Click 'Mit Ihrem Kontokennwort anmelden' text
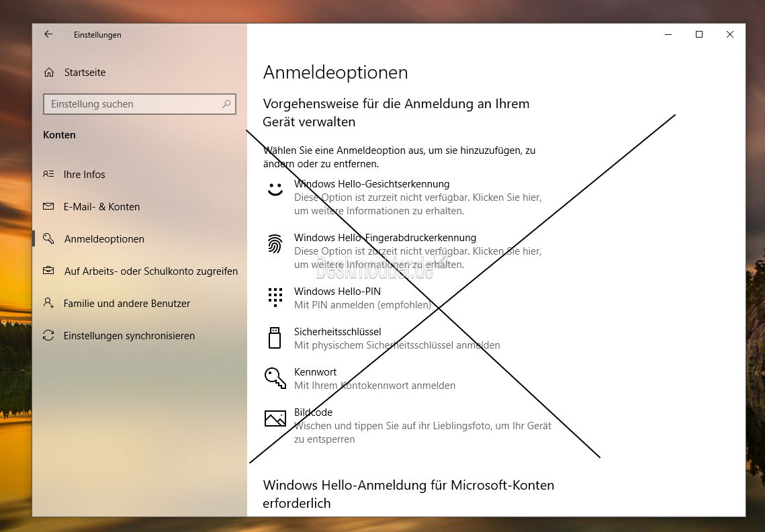 pyautogui.click(x=375, y=386)
